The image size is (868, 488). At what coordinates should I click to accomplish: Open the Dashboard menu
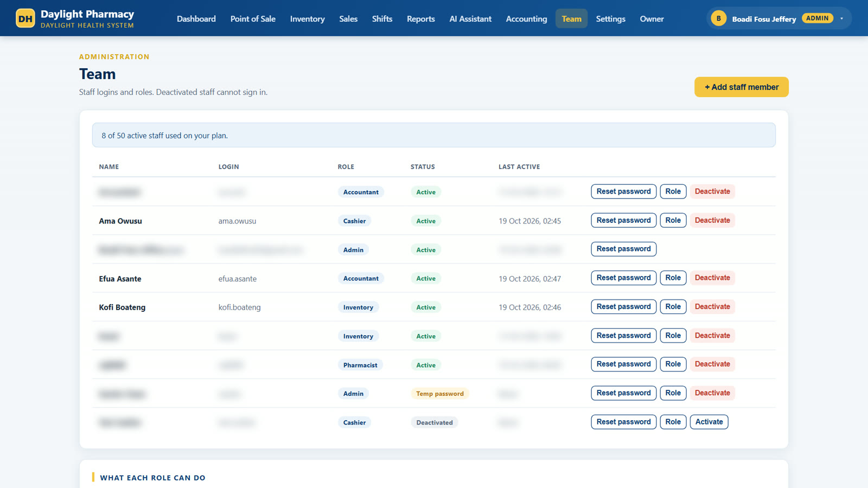[196, 18]
